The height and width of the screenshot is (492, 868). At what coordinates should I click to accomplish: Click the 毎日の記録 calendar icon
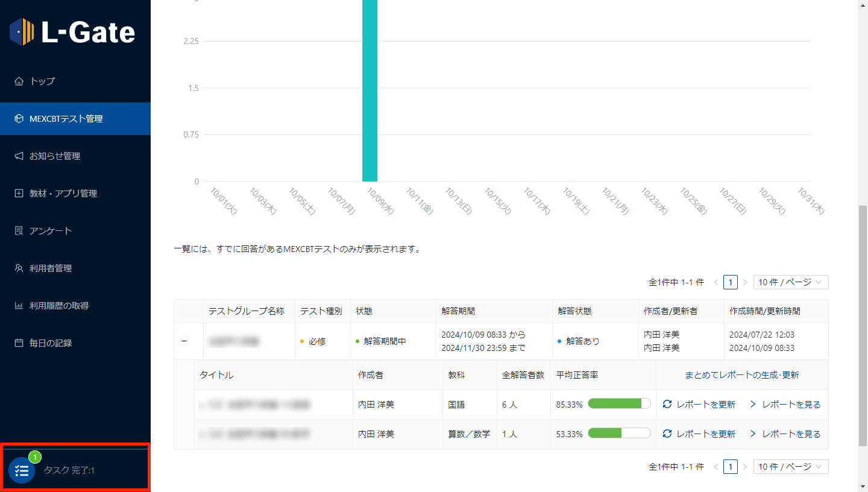tap(19, 343)
